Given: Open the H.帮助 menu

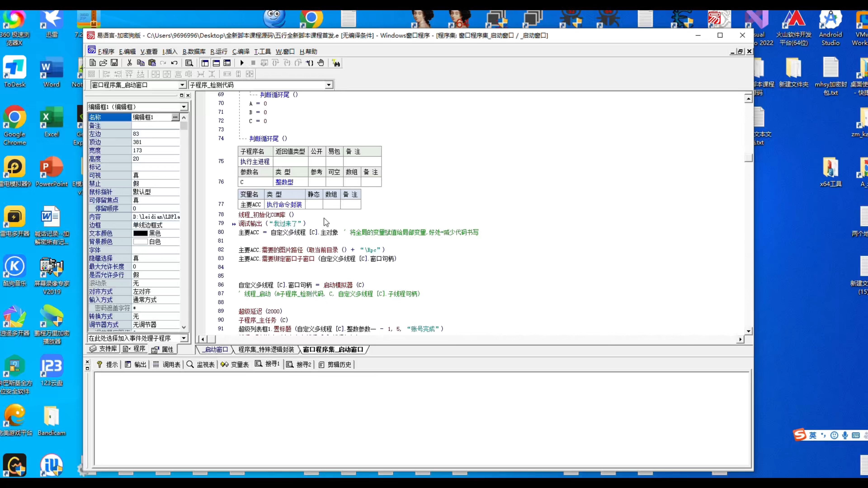Looking at the screenshot, I should click(x=308, y=52).
